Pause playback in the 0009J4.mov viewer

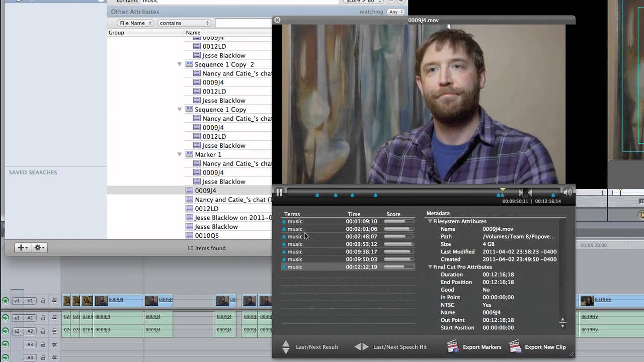279,193
